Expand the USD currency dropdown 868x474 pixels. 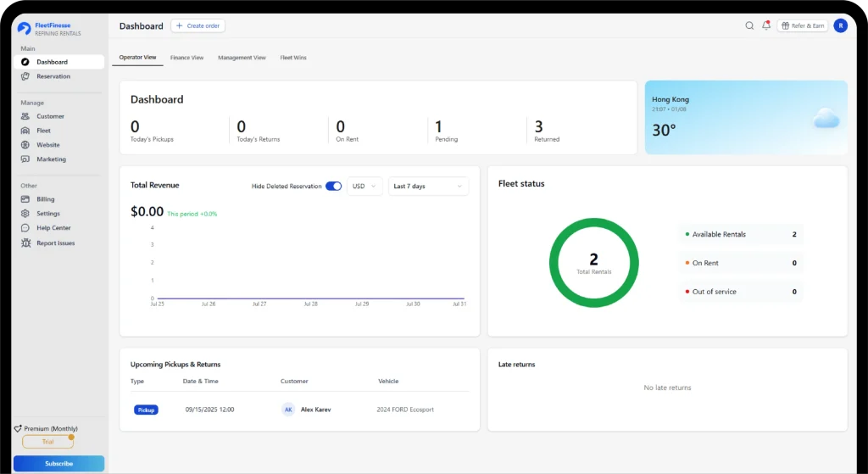pos(364,187)
